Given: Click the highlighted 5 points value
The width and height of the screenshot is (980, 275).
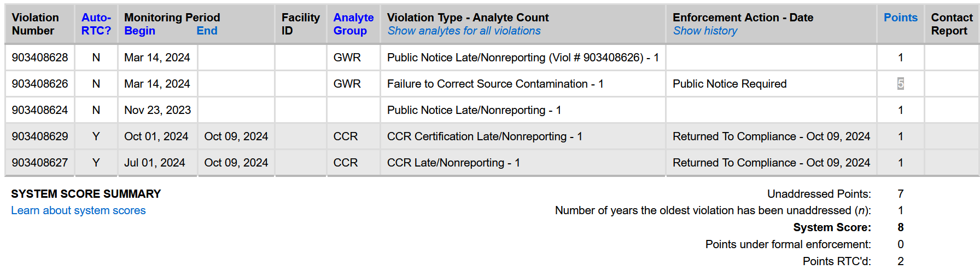Looking at the screenshot, I should [900, 84].
